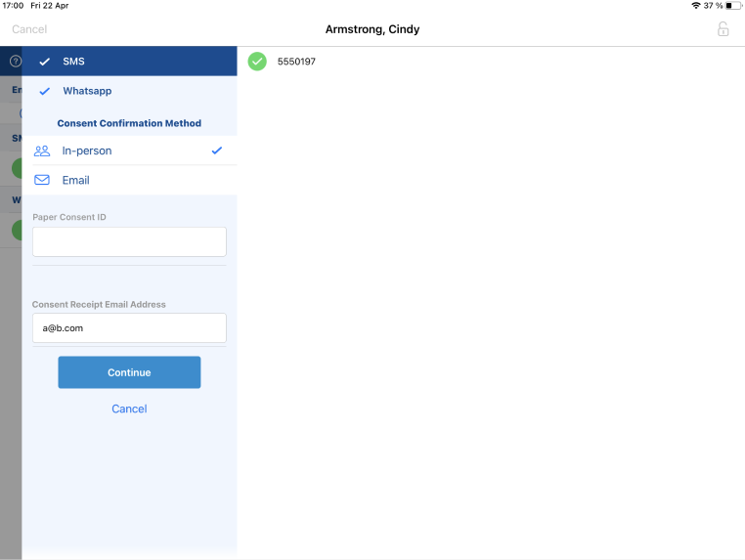Tap Cancel in the top navigation bar
Viewport: 745px width, 560px height.
tap(29, 29)
